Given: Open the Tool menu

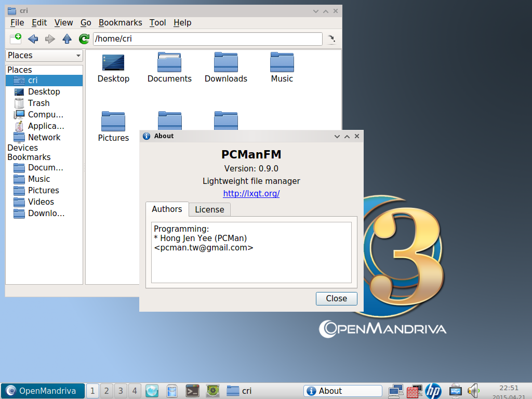Looking at the screenshot, I should [x=157, y=23].
